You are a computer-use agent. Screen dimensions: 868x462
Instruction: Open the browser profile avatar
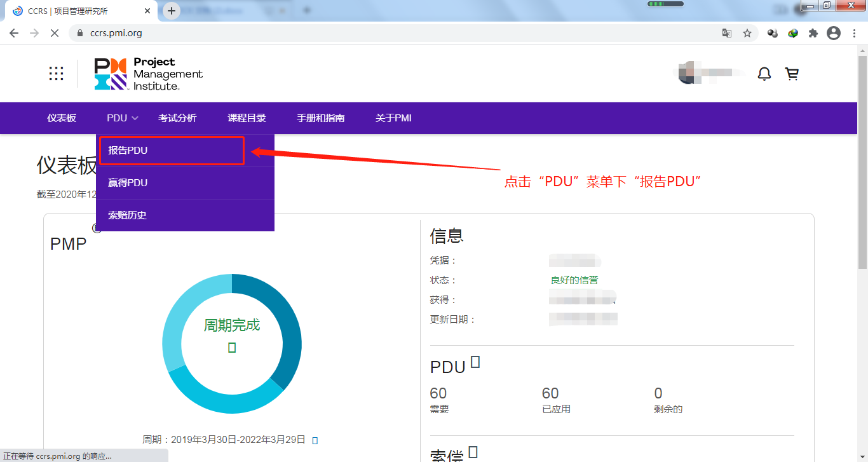point(833,32)
